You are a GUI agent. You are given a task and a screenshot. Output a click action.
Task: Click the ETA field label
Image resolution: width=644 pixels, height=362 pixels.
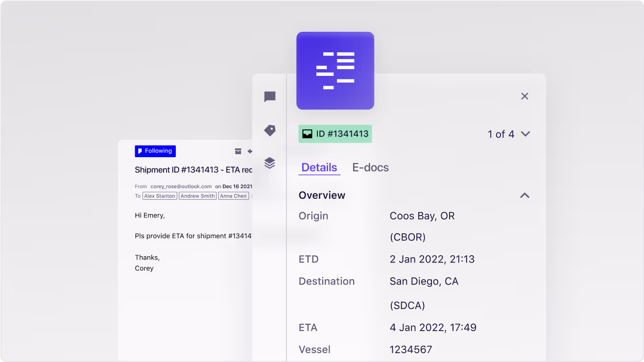point(308,327)
